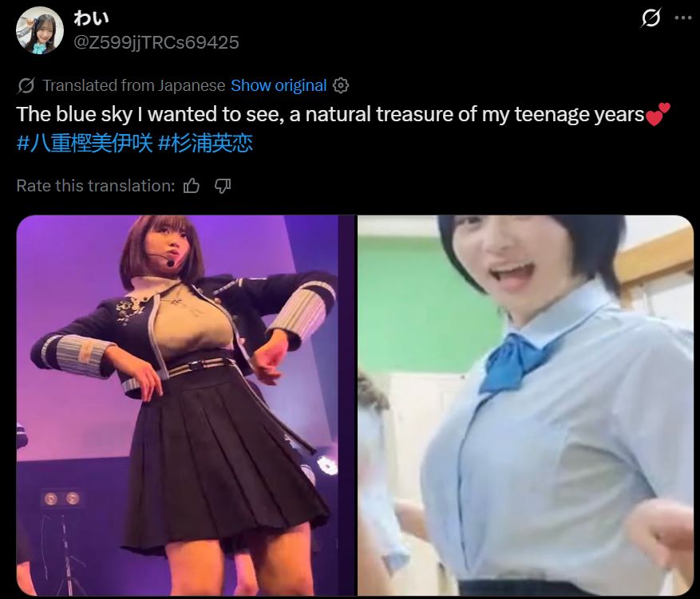The height and width of the screenshot is (599, 700).
Task: Click the translation settings gear icon
Action: 341,85
